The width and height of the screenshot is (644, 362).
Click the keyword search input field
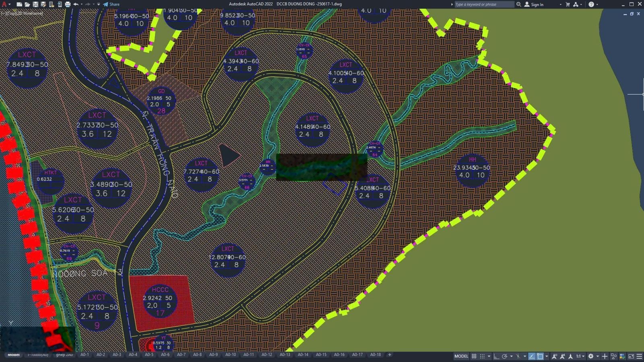tap(484, 4)
